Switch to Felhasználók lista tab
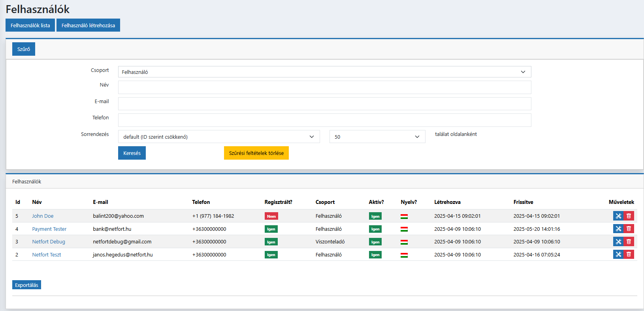The height and width of the screenshot is (311, 644). [x=30, y=25]
